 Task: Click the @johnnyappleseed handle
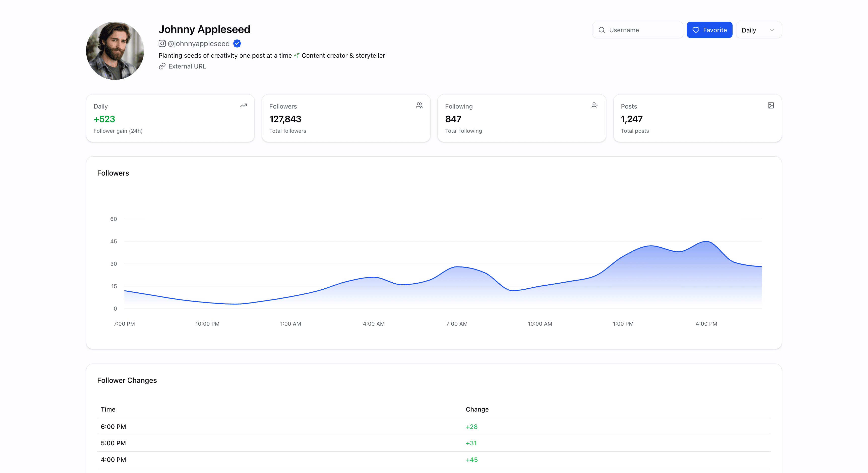pyautogui.click(x=198, y=44)
